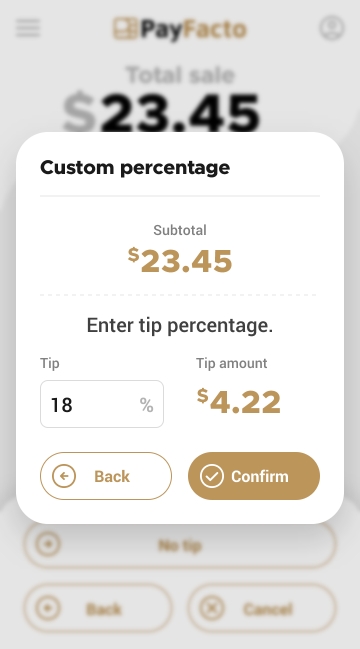Viewport: 360px width, 649px height.
Task: Choose the No tip option
Action: [180, 544]
